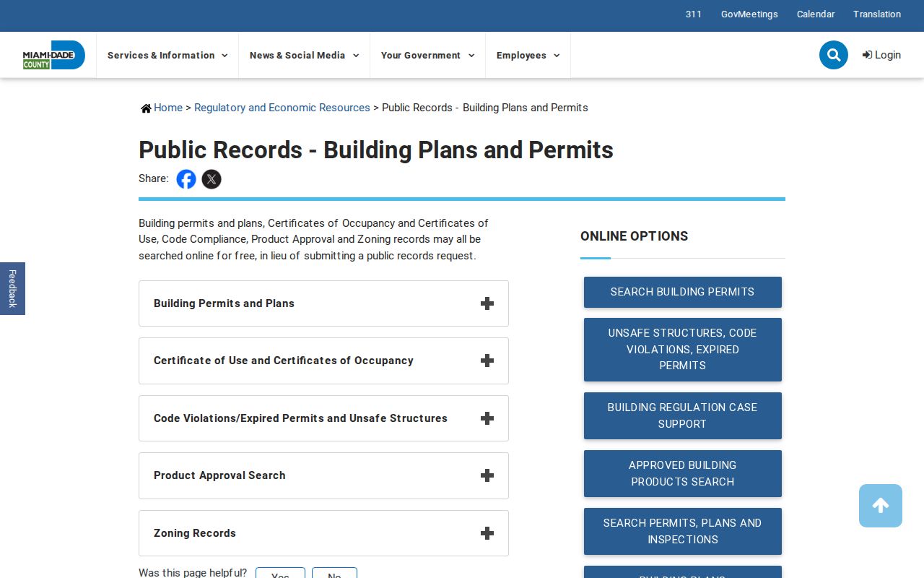The height and width of the screenshot is (578, 924).
Task: Open Translation link
Action: click(x=877, y=14)
